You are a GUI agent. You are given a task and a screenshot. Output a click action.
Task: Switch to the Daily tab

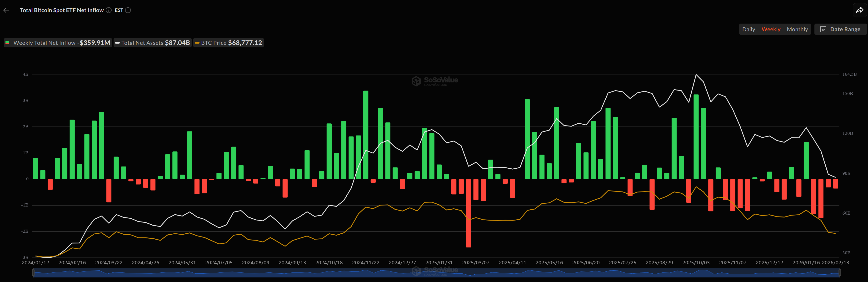pyautogui.click(x=749, y=29)
